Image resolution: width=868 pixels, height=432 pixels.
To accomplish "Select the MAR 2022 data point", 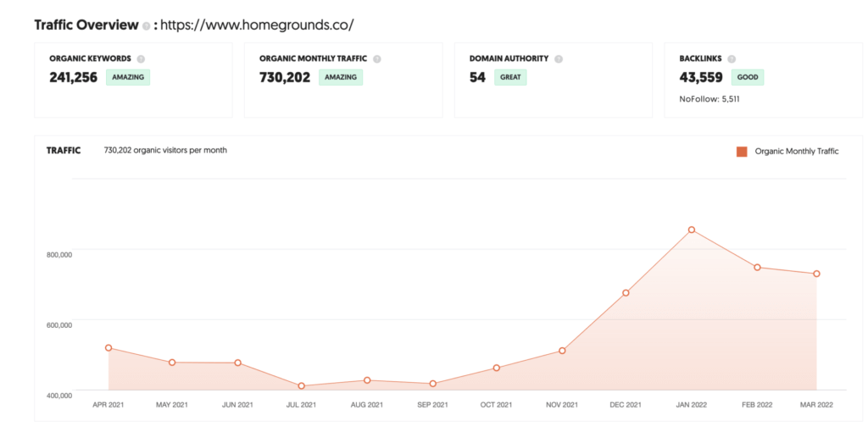I will coord(816,274).
